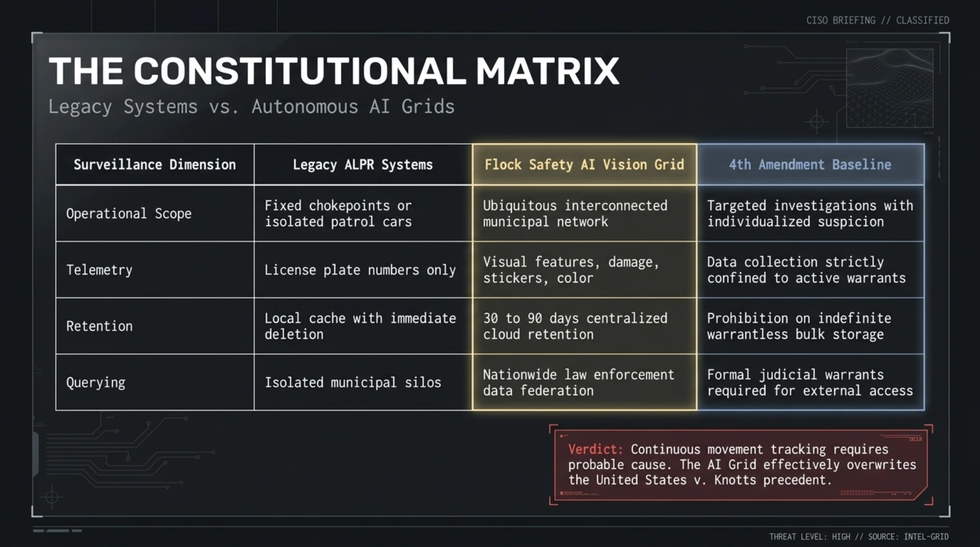980x547 pixels.
Task: Click the 'Retention' row label
Action: tap(99, 326)
